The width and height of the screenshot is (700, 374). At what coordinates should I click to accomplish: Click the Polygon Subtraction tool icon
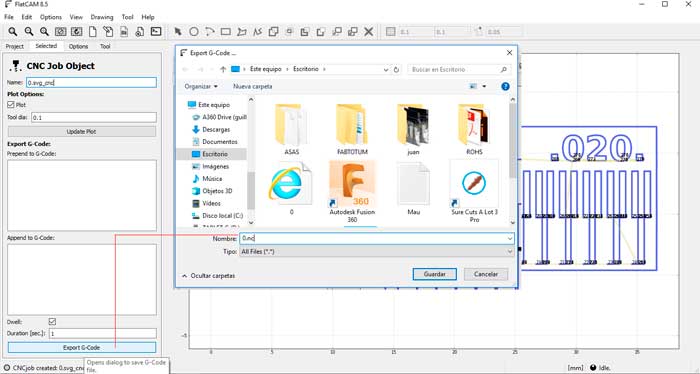305,32
